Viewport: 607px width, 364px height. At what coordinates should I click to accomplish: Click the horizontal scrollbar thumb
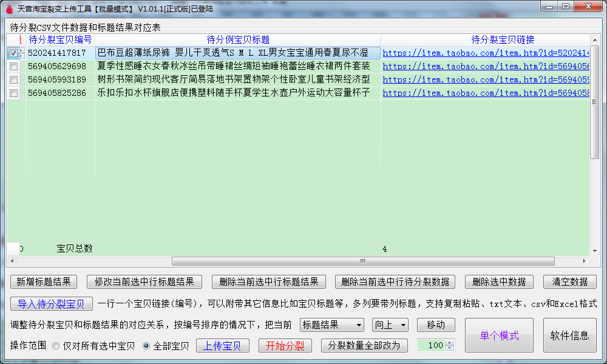363,261
